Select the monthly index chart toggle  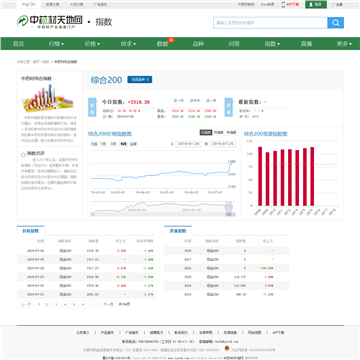219,133
